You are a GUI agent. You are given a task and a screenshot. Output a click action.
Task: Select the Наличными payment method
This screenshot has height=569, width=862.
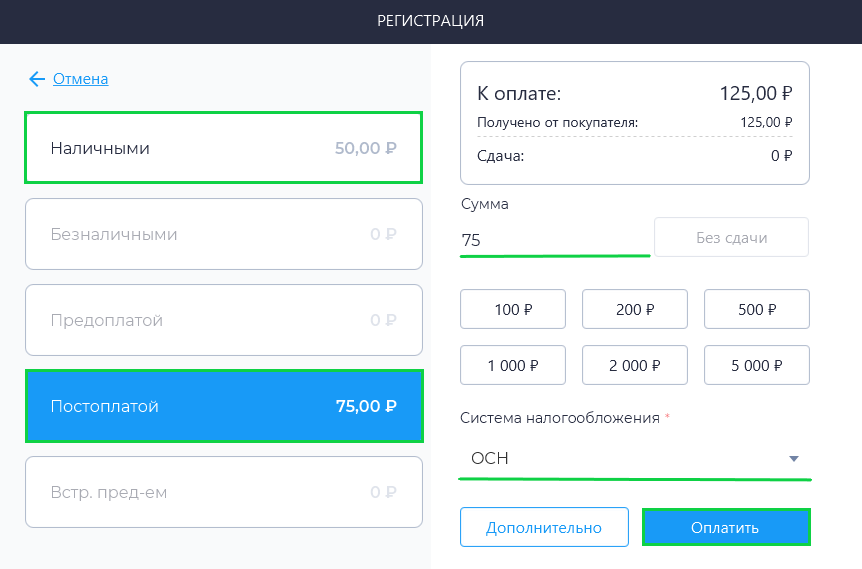point(224,148)
